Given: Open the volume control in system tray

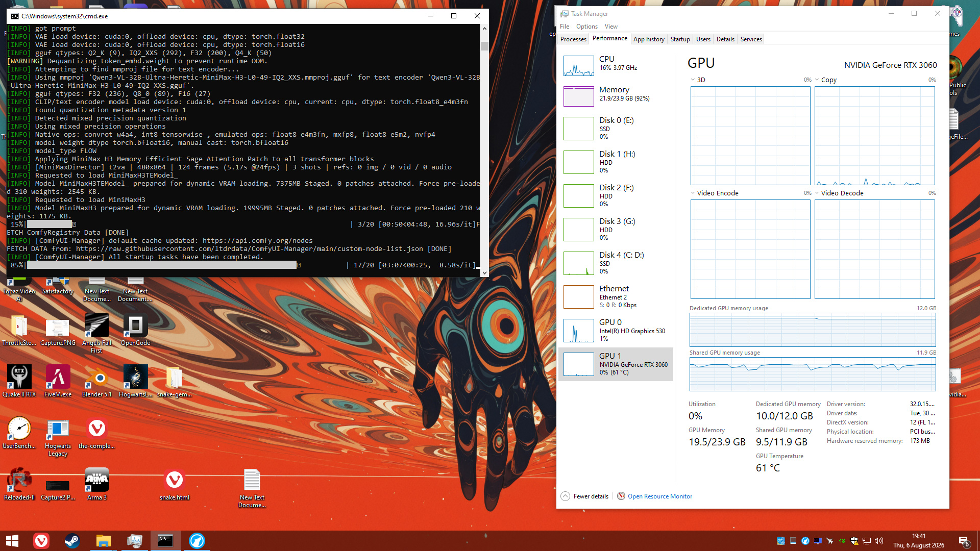Looking at the screenshot, I should coord(878,541).
